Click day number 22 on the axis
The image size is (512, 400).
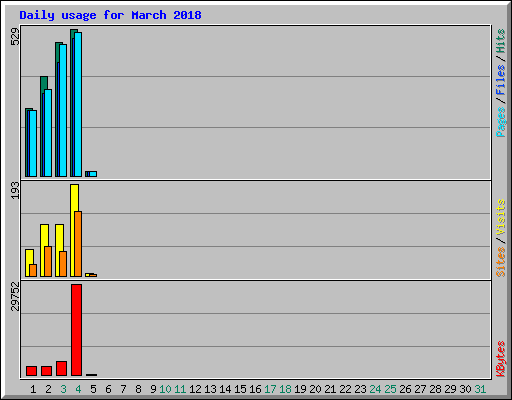(345, 389)
